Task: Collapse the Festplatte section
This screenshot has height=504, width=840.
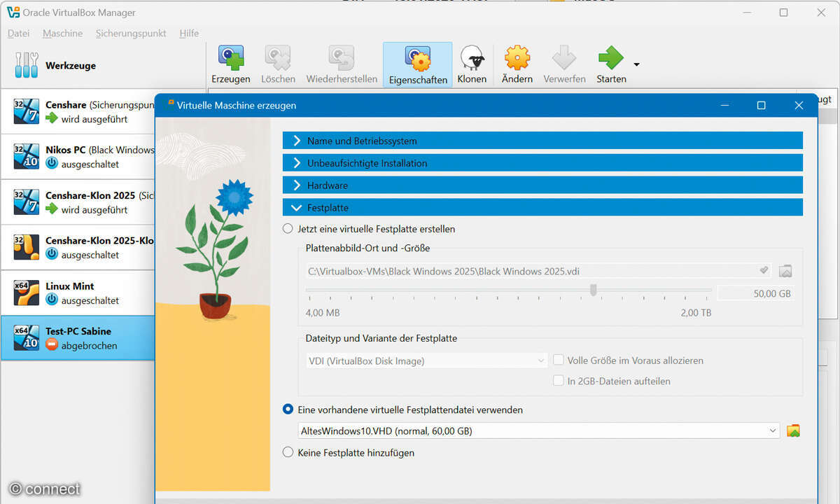Action: pyautogui.click(x=542, y=208)
